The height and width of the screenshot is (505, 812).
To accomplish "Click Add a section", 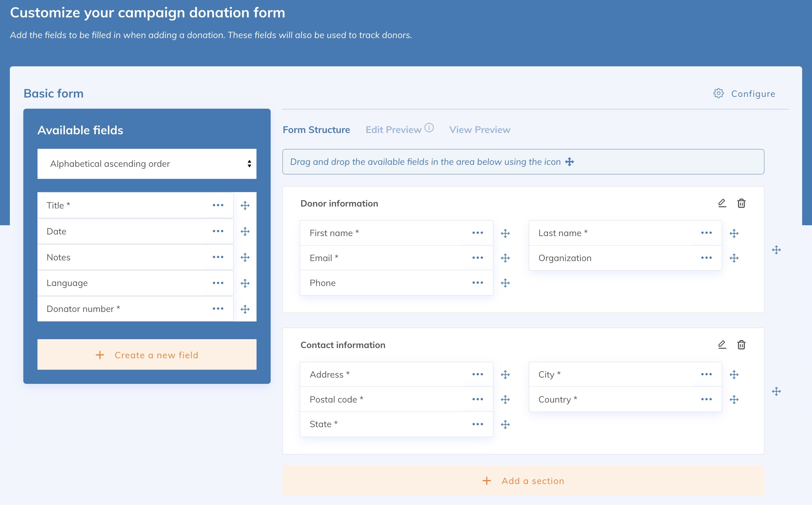I will click(523, 480).
